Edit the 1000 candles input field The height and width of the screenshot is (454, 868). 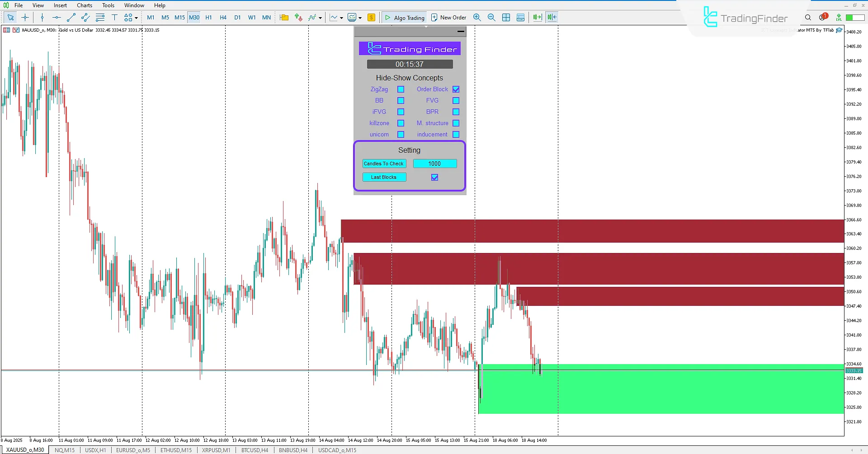(434, 164)
